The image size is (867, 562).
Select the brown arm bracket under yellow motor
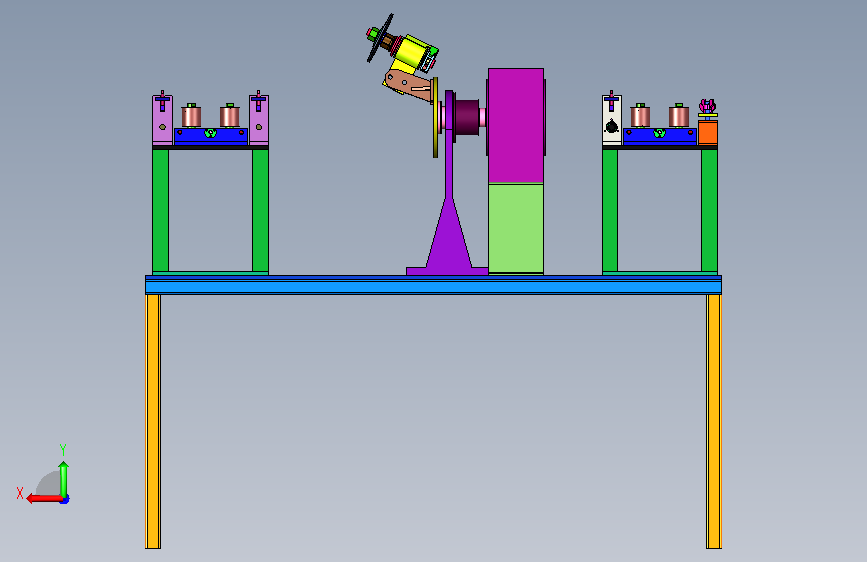click(x=409, y=86)
